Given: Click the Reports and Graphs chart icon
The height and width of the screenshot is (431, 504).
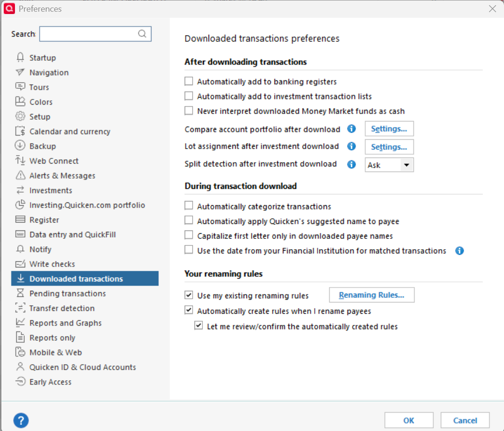Looking at the screenshot, I should pyautogui.click(x=20, y=323).
